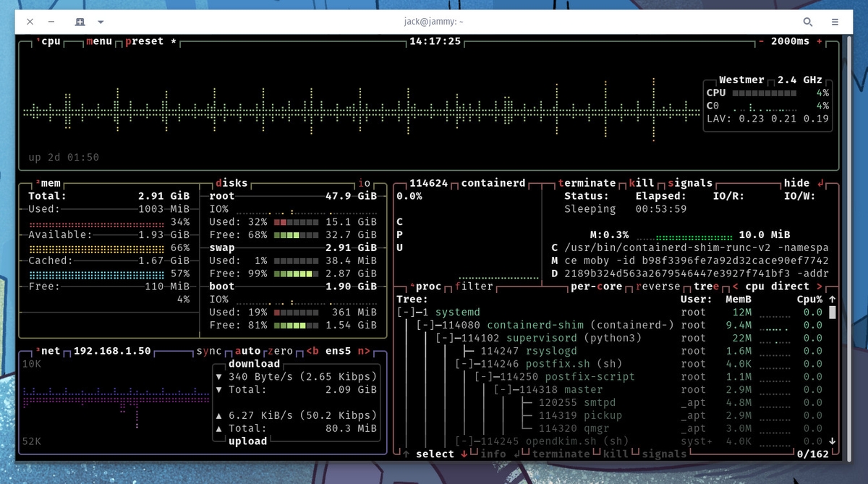868x484 pixels.
Task: Switch layouts using the preset control
Action: pyautogui.click(x=145, y=41)
